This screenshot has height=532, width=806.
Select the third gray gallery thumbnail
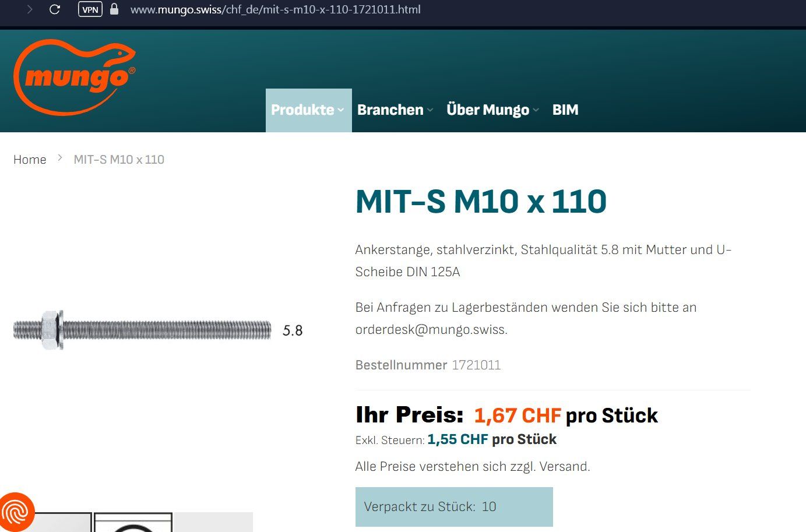tap(213, 523)
